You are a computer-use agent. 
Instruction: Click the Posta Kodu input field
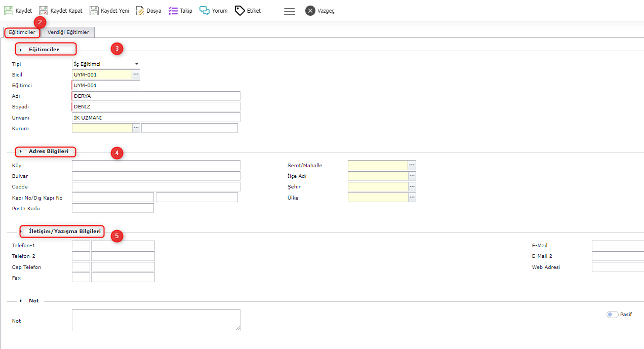113,208
